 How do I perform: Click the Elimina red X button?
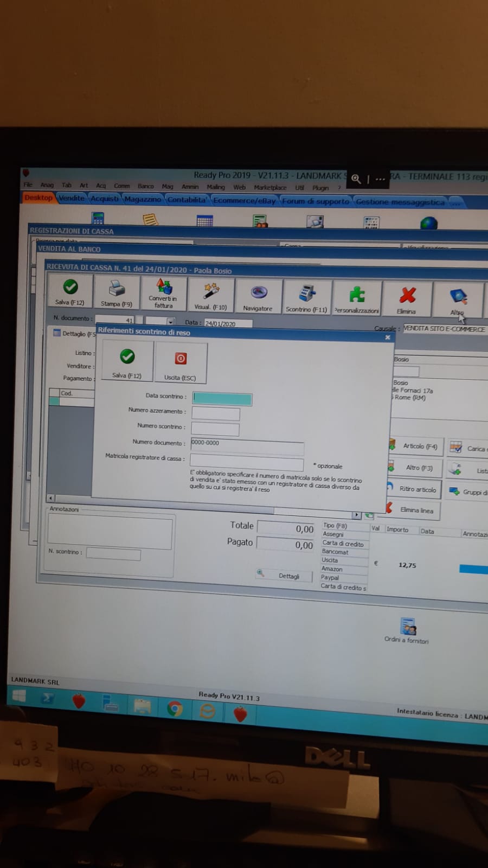tap(407, 300)
